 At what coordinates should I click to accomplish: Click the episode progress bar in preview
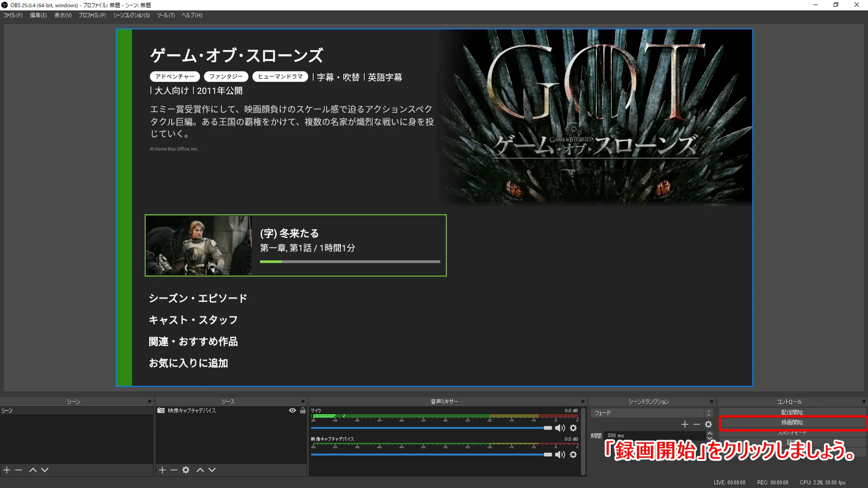pyautogui.click(x=350, y=262)
